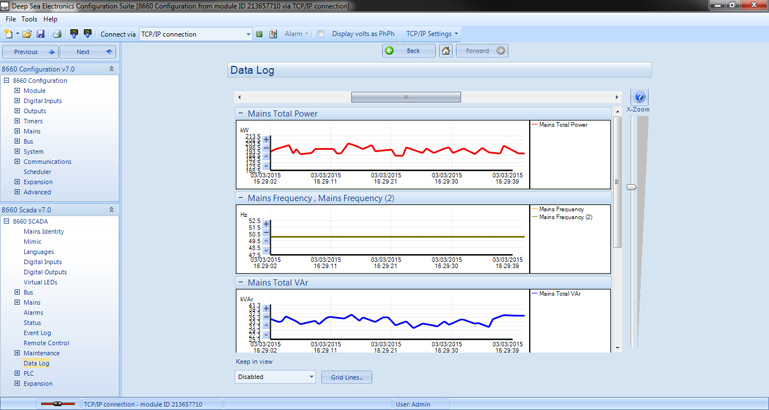Select Event Log in the SCADA tree
769x410 pixels.
[x=37, y=333]
